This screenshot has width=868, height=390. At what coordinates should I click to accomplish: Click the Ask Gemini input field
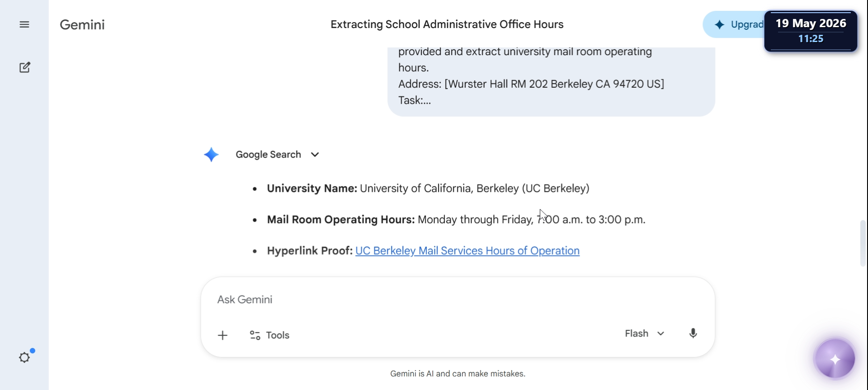click(458, 300)
